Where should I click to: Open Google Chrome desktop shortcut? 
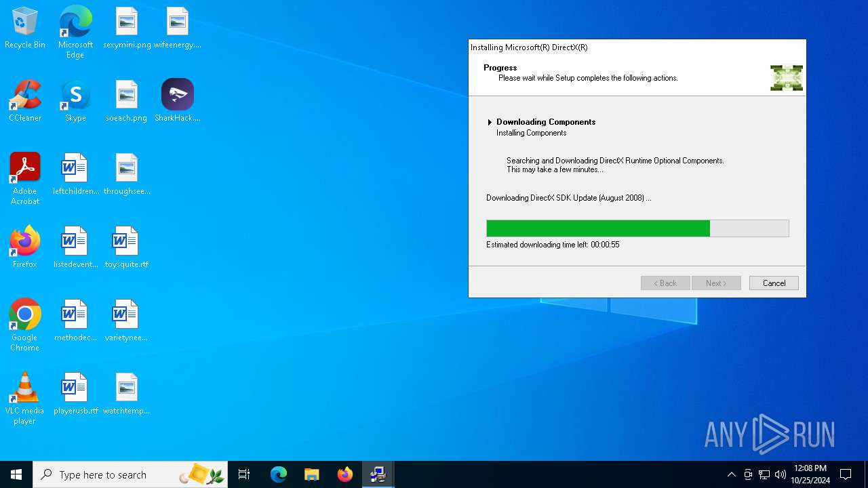click(x=25, y=325)
